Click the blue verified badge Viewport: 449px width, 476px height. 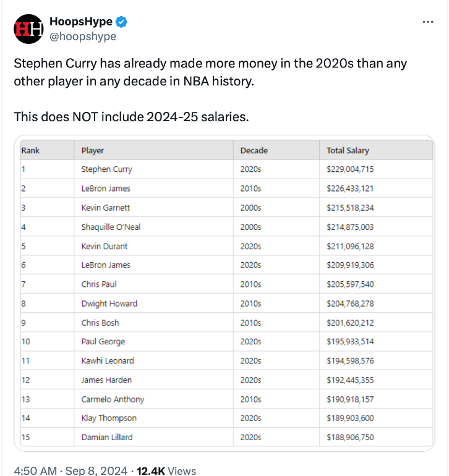(122, 22)
